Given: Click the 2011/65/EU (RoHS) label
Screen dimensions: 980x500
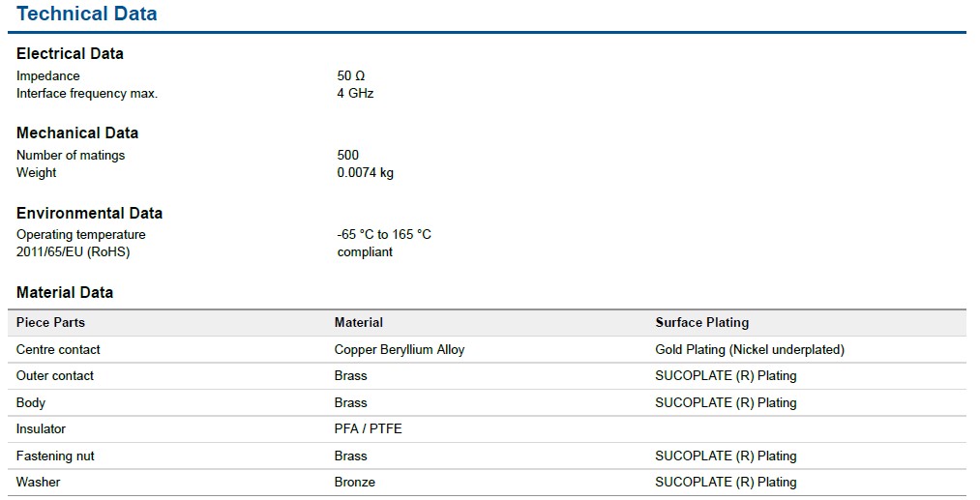Looking at the screenshot, I should click(74, 251).
